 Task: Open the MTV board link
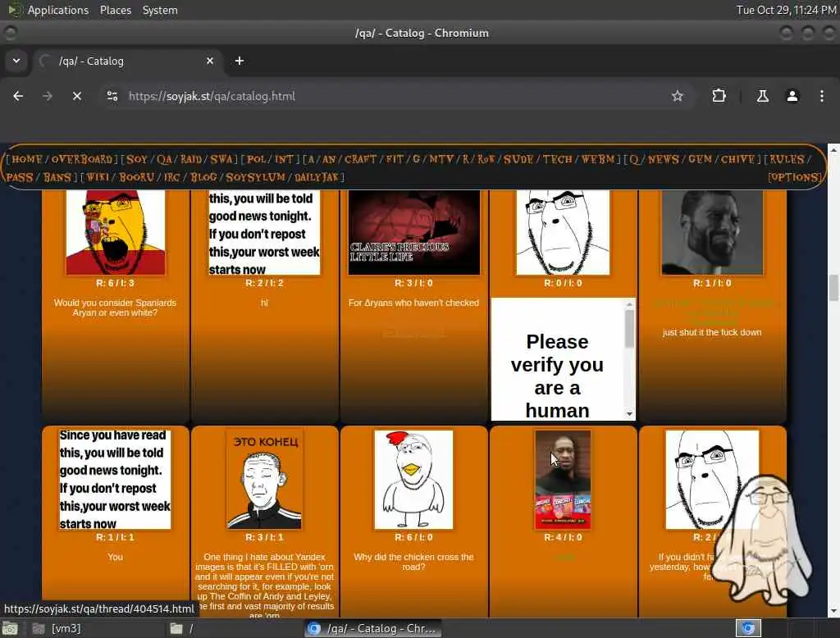pos(441,159)
